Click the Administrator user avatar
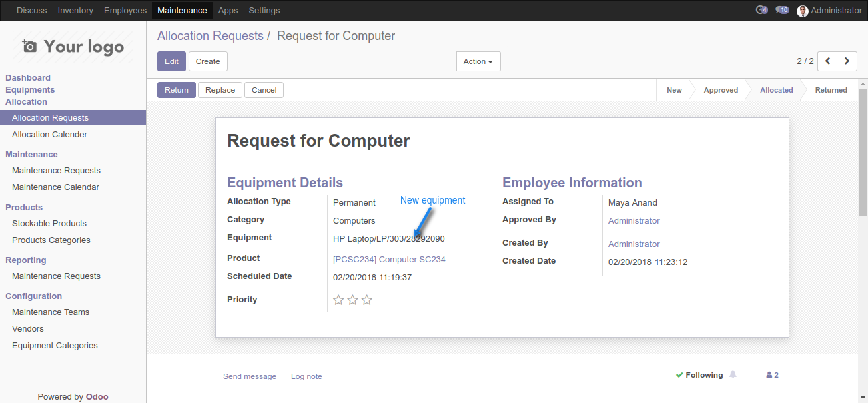The width and height of the screenshot is (868, 403). 803,11
